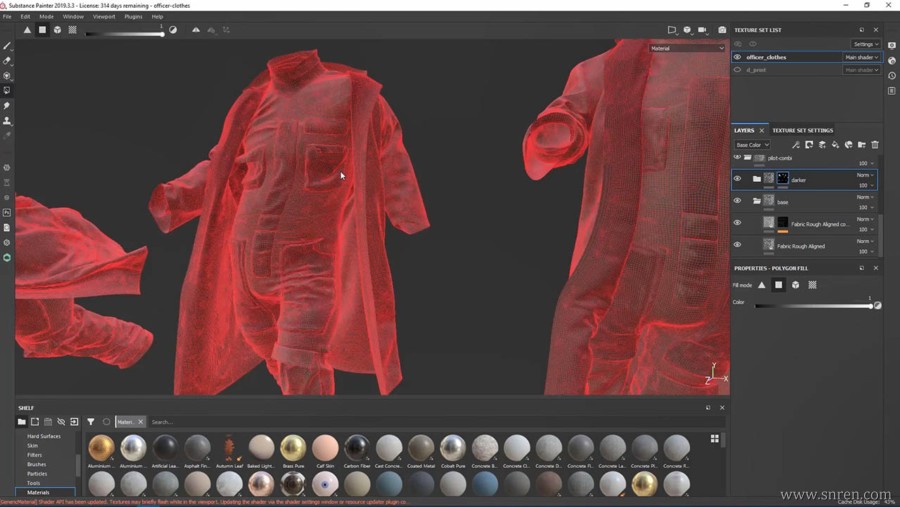The width and height of the screenshot is (900, 507).
Task: Collapse the base folder in Layers
Action: [757, 200]
